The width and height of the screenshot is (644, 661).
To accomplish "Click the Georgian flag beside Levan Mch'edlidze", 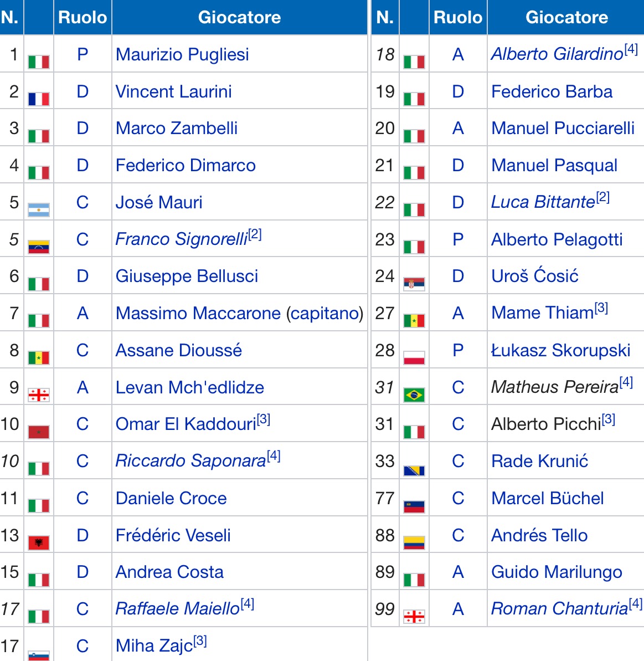I will (x=39, y=395).
